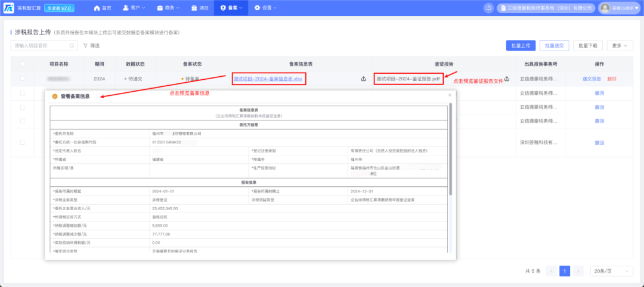Click search magnifier in project name field

coord(72,45)
